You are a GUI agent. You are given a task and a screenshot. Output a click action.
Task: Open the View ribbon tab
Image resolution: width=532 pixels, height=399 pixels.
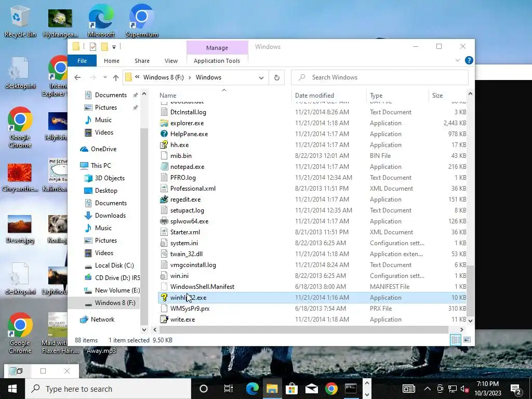pyautogui.click(x=171, y=61)
